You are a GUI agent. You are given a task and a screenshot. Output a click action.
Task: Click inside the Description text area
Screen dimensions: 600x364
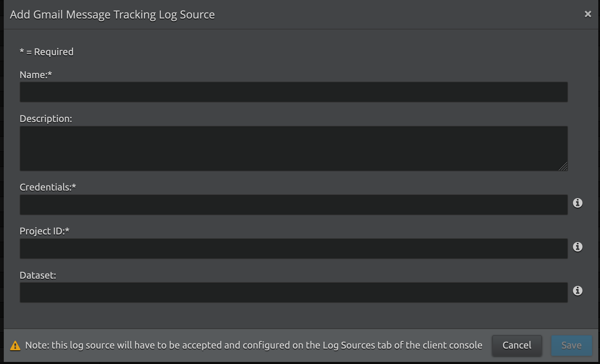click(x=293, y=148)
